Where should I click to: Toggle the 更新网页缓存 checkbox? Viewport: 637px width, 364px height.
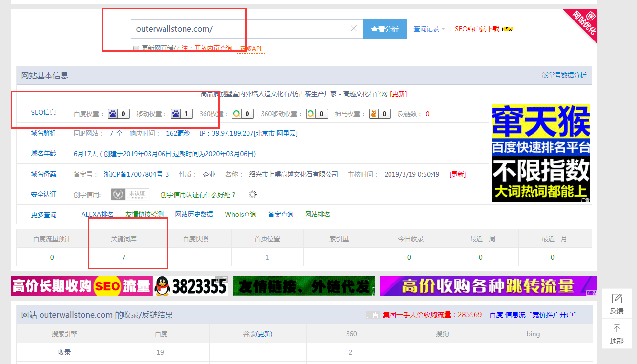136,48
